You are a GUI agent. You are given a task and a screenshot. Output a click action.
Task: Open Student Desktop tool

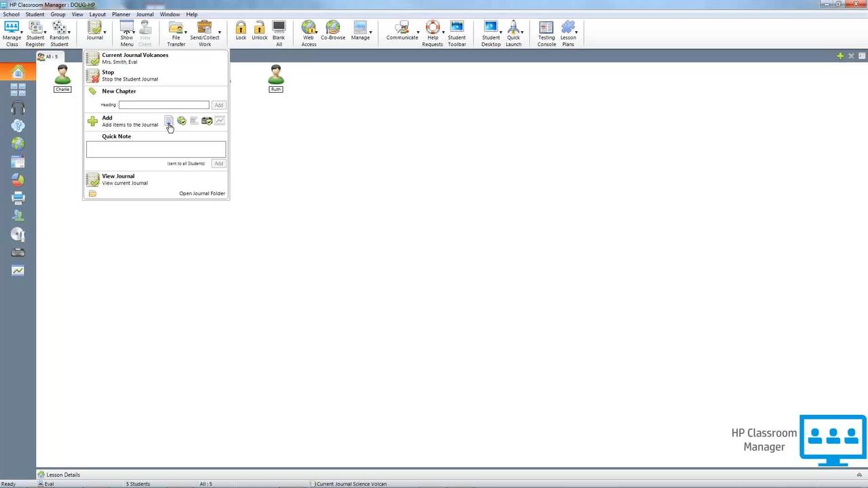click(x=491, y=33)
